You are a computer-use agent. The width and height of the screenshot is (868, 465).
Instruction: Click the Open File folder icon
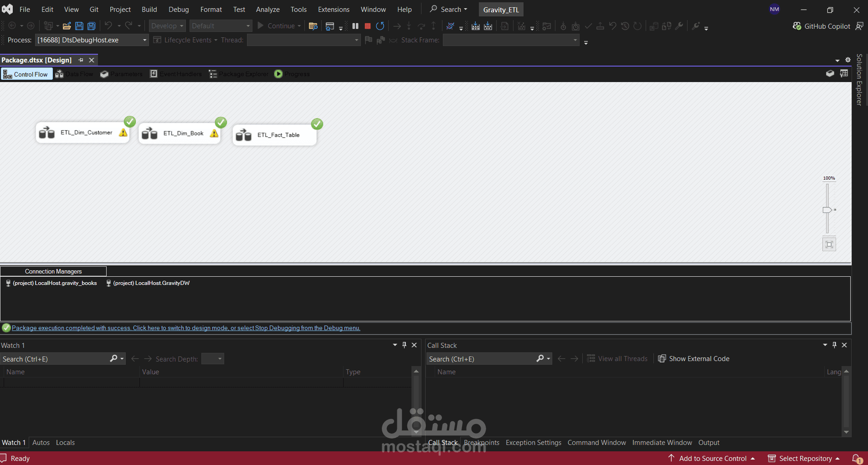(67, 26)
